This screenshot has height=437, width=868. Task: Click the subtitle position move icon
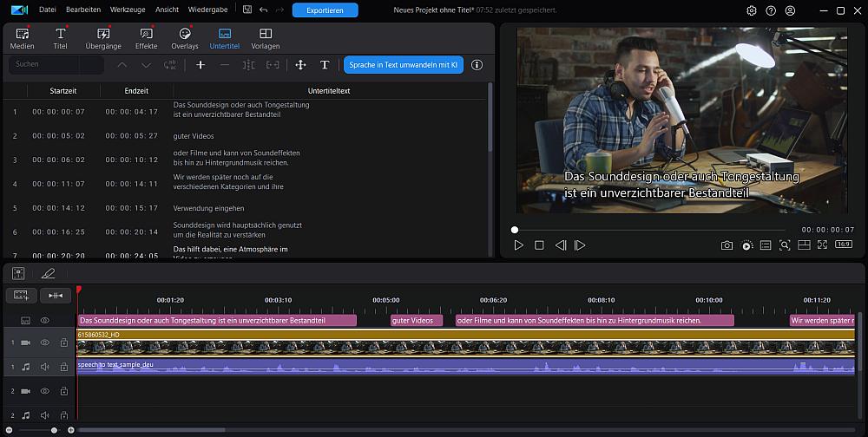pyautogui.click(x=300, y=65)
